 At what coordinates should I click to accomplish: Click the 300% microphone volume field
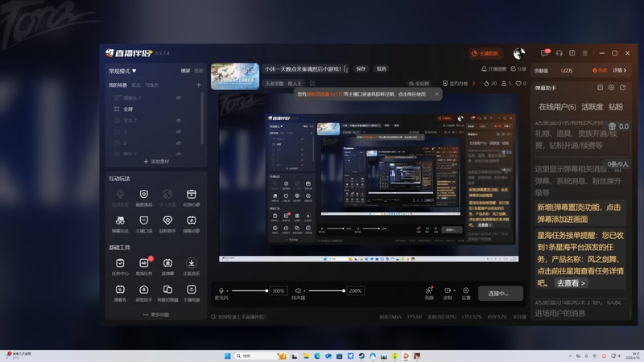tap(278, 291)
